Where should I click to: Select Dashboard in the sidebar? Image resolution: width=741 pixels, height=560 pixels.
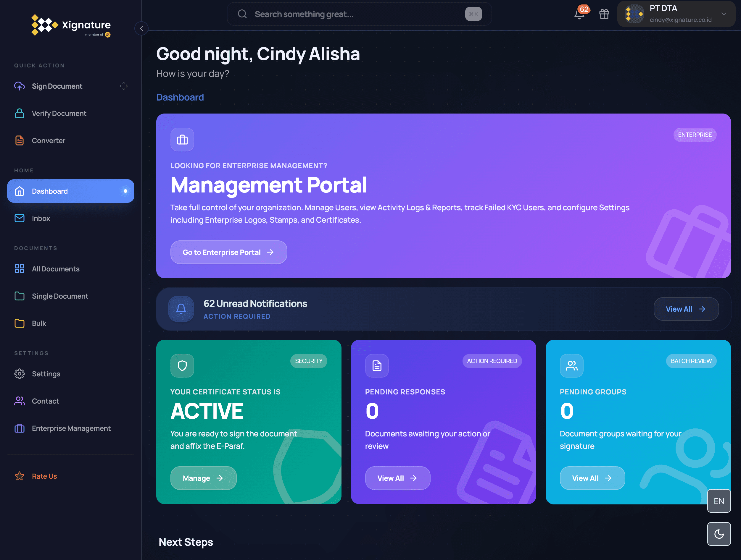pyautogui.click(x=71, y=191)
